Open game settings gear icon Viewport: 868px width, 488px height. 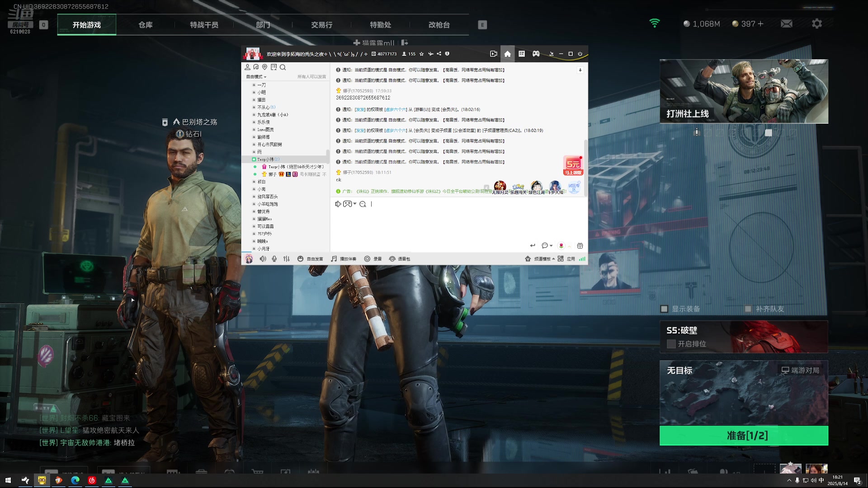tap(816, 23)
